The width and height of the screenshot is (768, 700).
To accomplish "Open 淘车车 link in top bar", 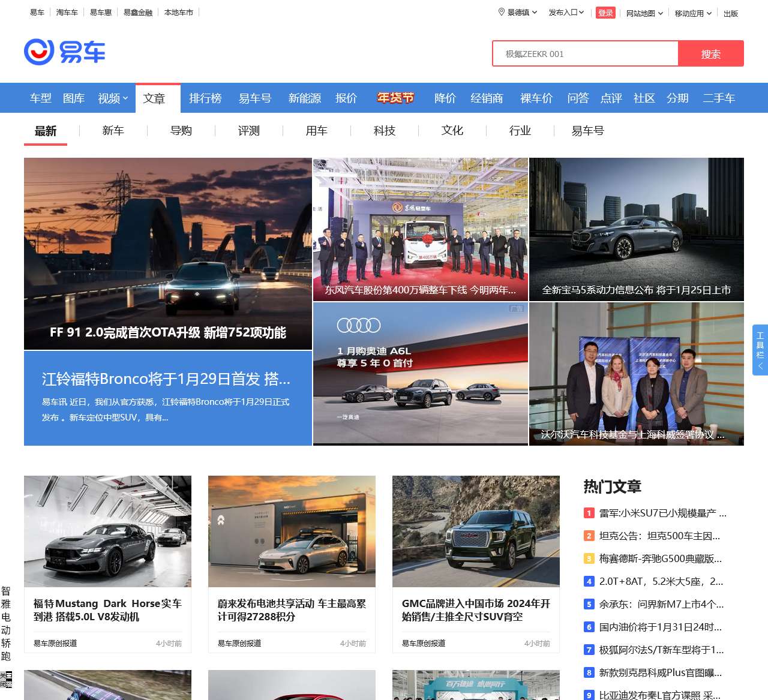I will coord(67,12).
